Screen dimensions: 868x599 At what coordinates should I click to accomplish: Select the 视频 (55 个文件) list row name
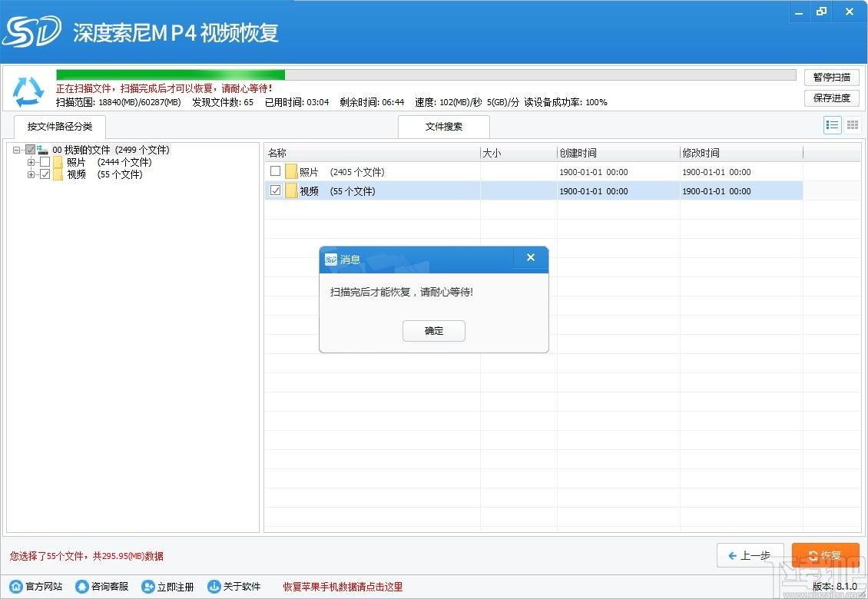pyautogui.click(x=337, y=191)
